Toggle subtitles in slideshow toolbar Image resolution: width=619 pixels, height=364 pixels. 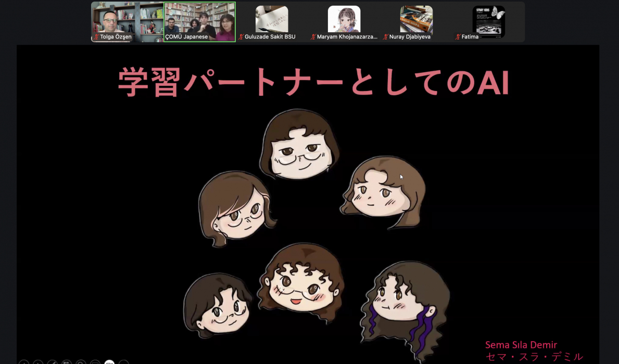(x=95, y=362)
